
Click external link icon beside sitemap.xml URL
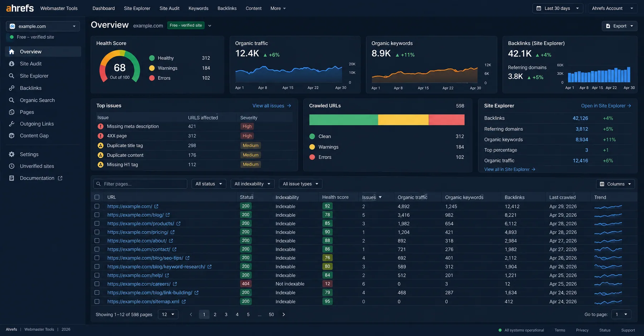point(184,302)
